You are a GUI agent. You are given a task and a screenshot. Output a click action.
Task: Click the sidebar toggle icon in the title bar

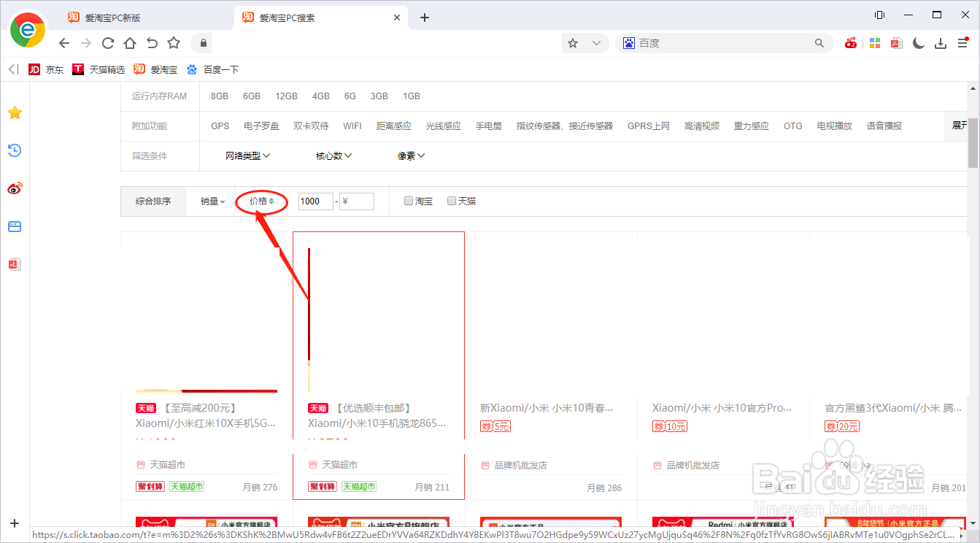[x=879, y=15]
